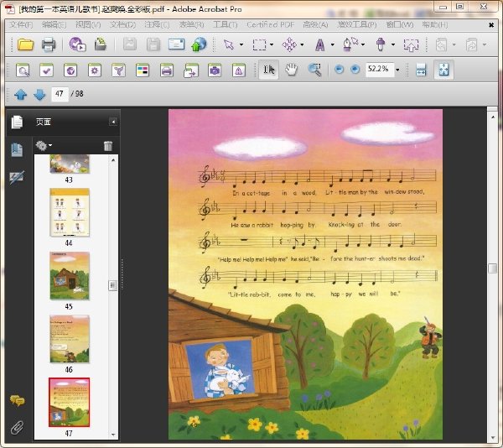Click the globe upload icon
This screenshot has width=503, height=448.
point(199,44)
